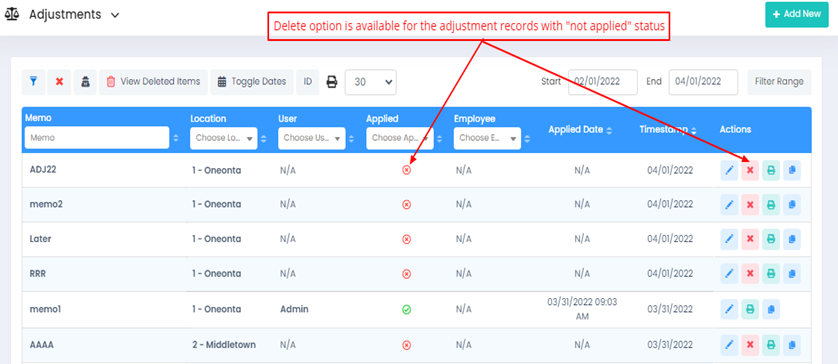838x364 pixels.
Task: Click the Add New button
Action: pyautogui.click(x=796, y=14)
